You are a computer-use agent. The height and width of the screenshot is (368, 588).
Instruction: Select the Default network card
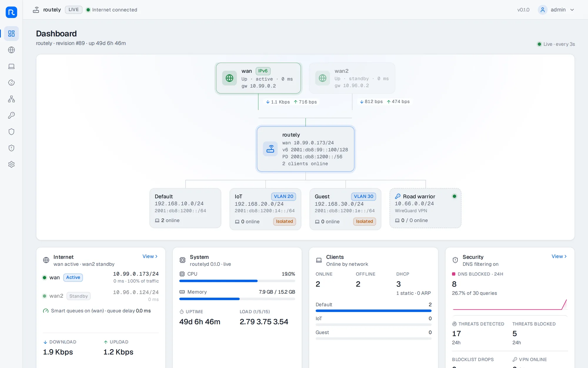tap(185, 208)
